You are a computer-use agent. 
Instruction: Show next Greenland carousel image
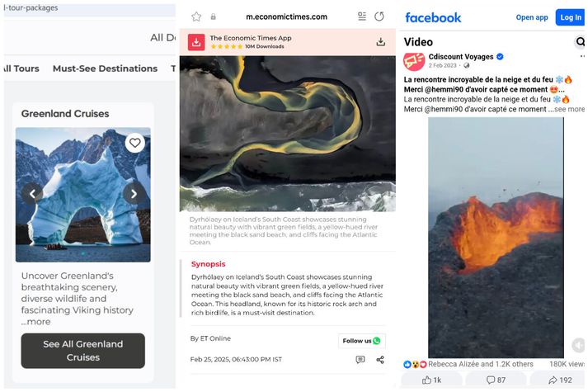coord(134,194)
